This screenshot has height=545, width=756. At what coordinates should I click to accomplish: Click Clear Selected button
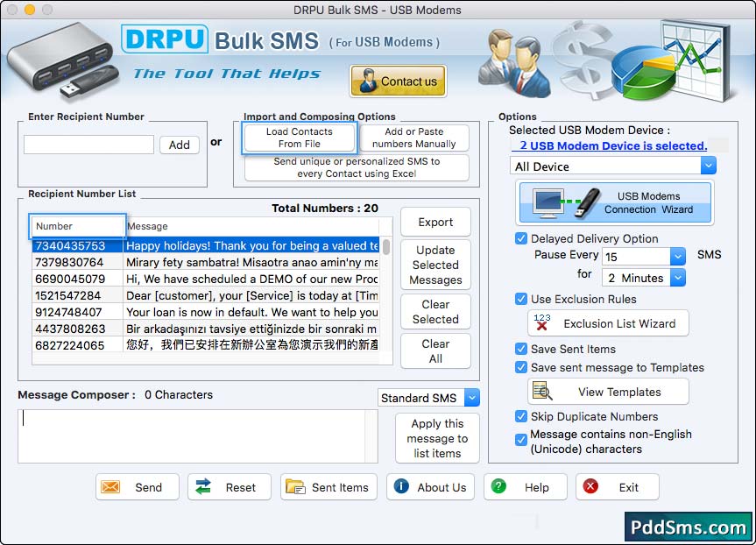click(x=435, y=312)
